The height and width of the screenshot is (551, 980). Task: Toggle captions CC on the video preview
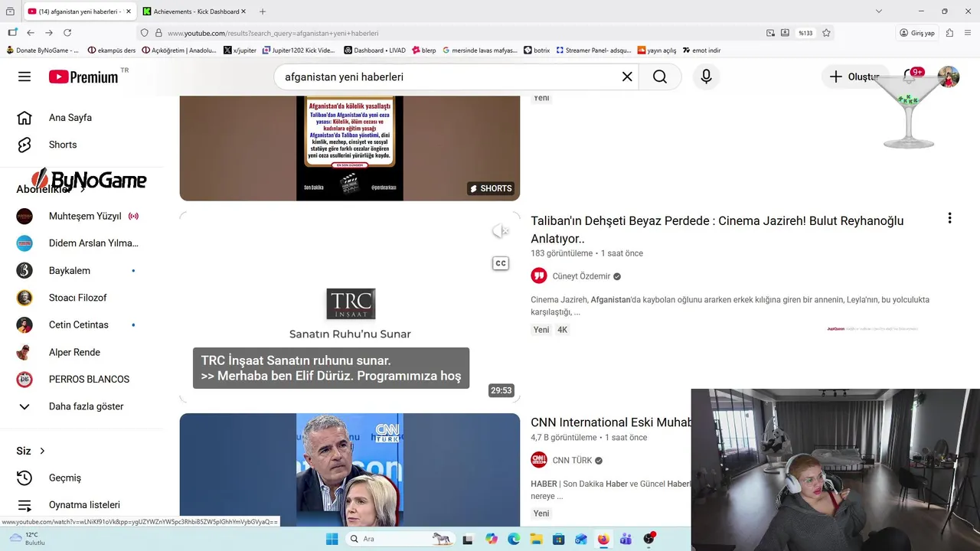coord(501,263)
